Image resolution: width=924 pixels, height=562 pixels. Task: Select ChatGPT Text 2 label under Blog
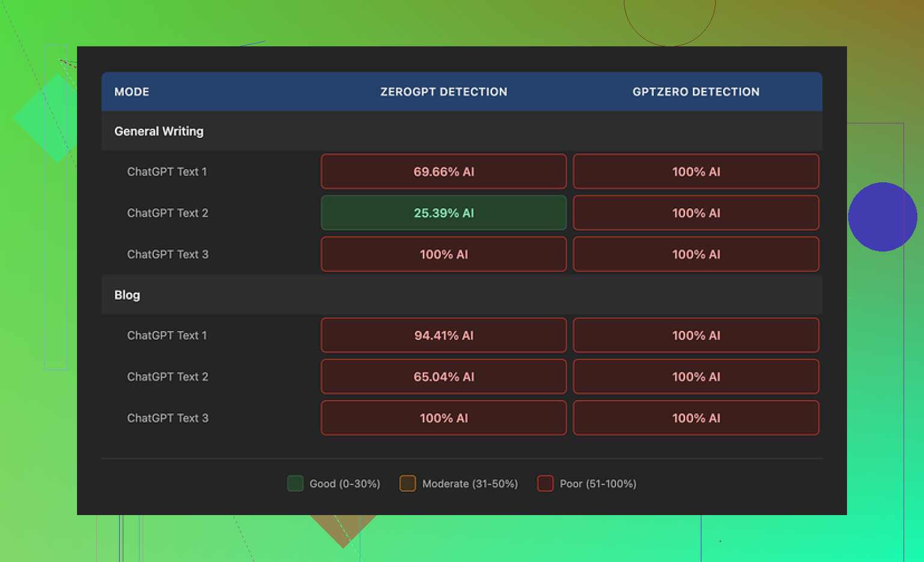[x=167, y=377]
